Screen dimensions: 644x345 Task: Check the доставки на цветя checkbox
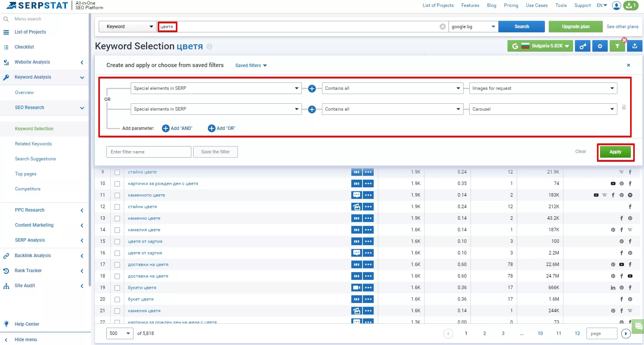[x=117, y=265]
